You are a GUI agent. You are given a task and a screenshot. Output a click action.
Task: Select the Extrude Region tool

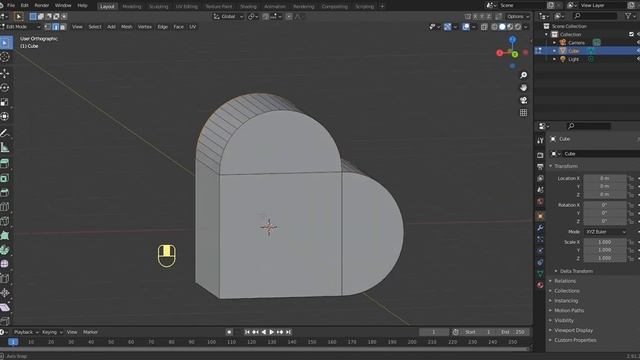pos(5,164)
